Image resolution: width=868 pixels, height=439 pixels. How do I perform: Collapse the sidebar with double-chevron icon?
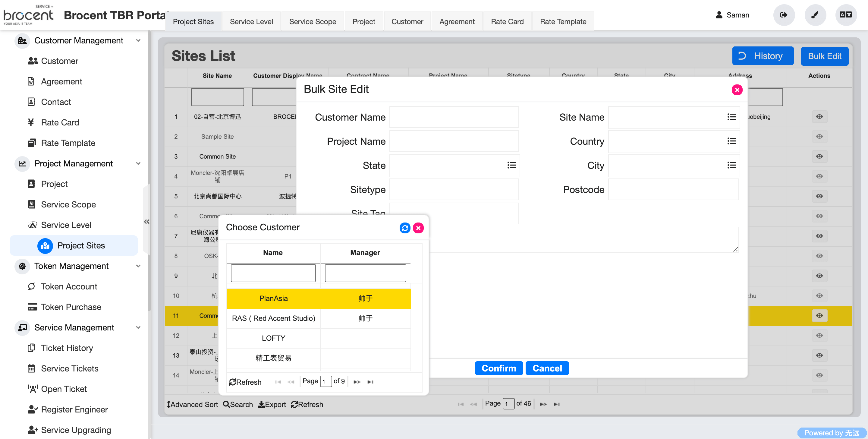point(146,222)
